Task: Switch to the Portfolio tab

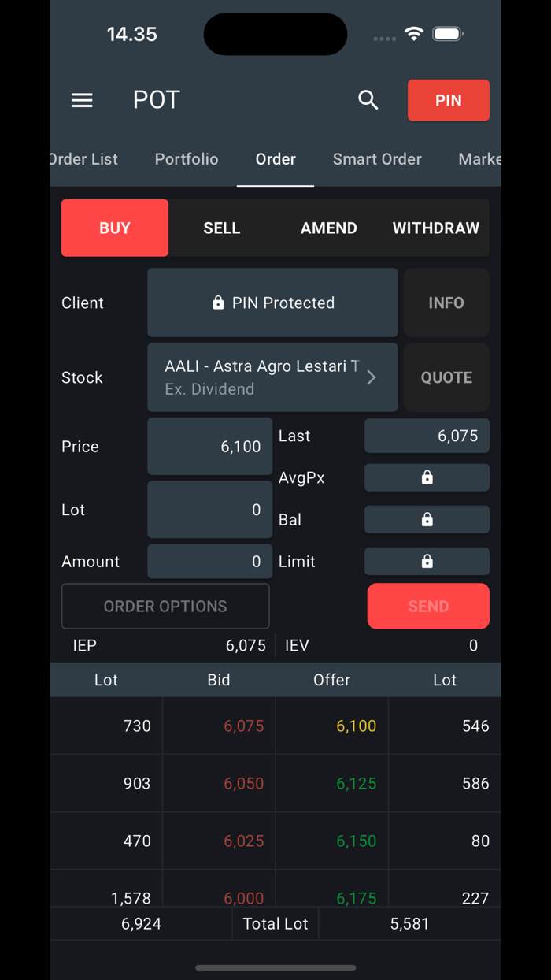Action: click(x=186, y=159)
